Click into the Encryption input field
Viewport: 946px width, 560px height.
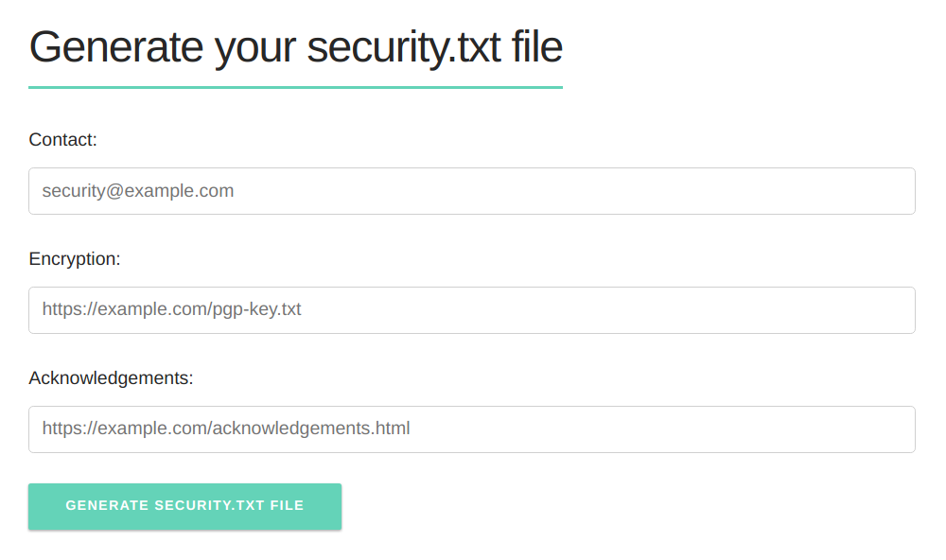pos(471,310)
